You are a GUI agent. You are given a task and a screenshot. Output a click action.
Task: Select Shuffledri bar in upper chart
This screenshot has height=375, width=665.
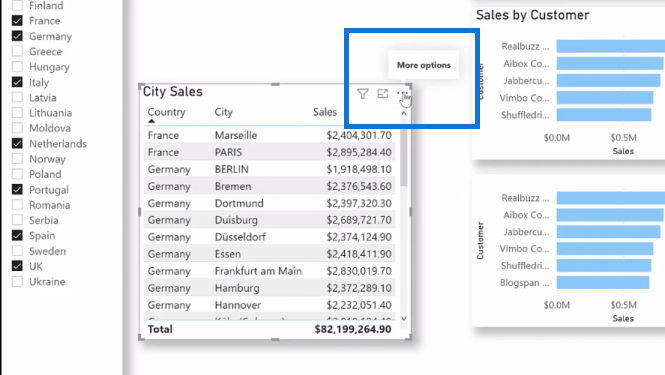pos(604,115)
